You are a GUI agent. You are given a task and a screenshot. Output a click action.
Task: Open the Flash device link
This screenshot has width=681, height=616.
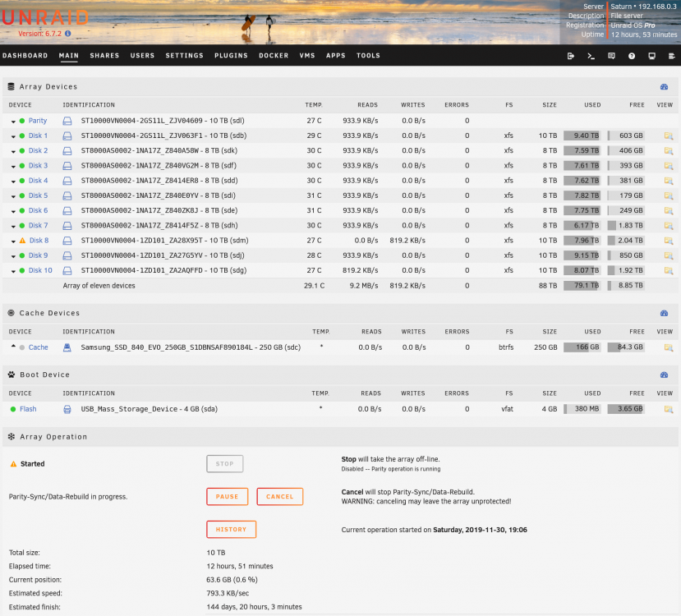(28, 409)
